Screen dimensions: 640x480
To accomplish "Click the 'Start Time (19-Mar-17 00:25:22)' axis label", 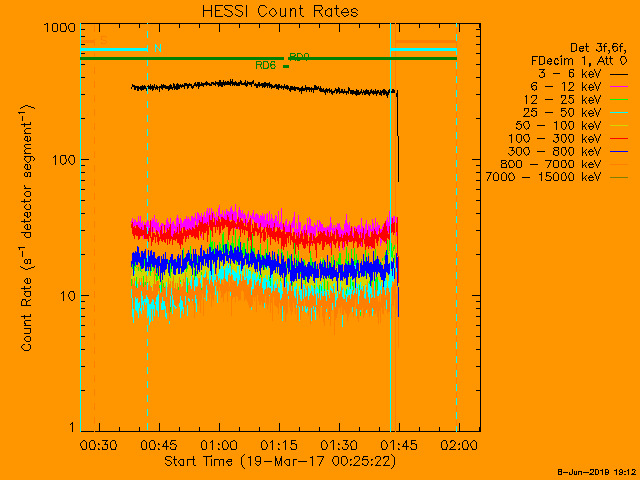I will click(x=280, y=461).
